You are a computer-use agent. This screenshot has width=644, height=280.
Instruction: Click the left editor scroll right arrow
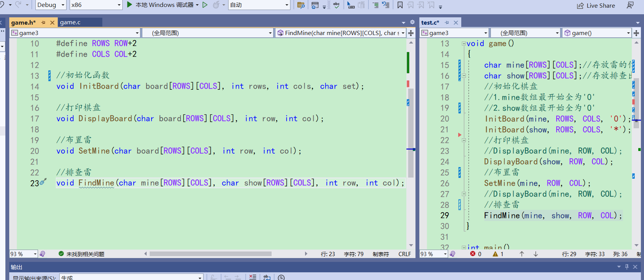(306, 254)
